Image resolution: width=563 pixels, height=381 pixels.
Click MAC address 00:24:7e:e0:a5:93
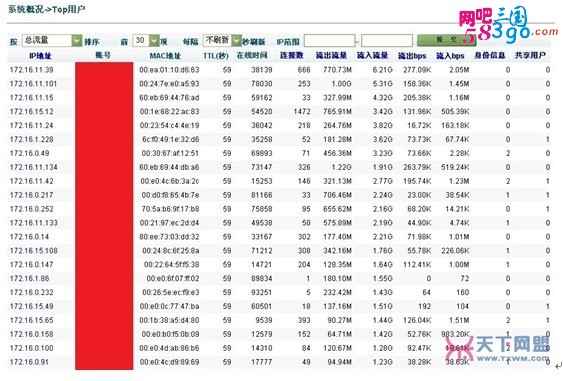pyautogui.click(x=169, y=84)
